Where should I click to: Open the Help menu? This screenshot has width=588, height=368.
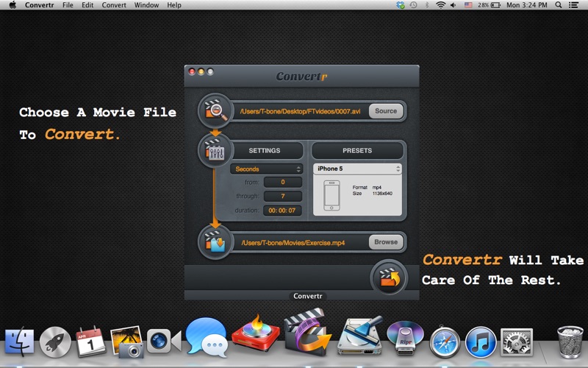174,5
